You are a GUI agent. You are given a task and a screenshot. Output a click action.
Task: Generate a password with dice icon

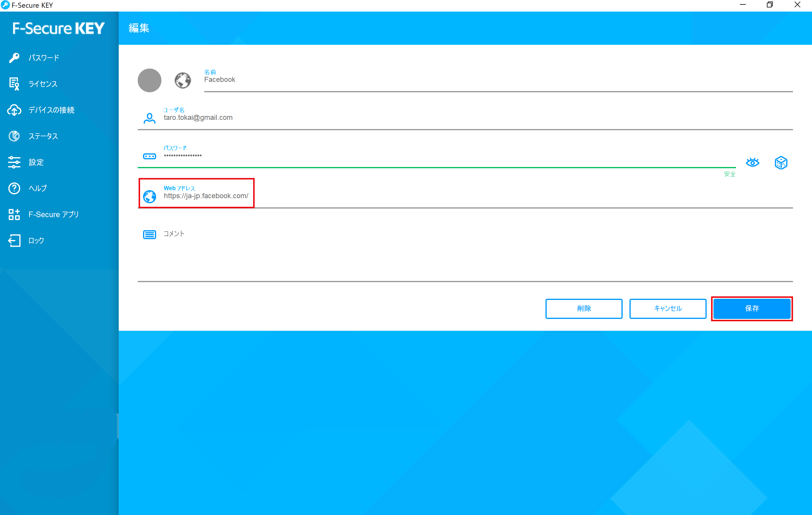coord(781,163)
